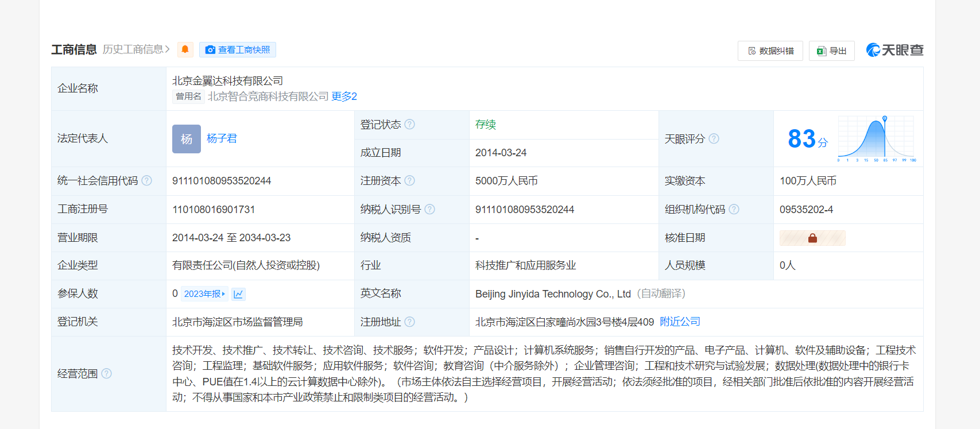The height and width of the screenshot is (429, 980).
Task: Click address 北京市海淀区白家疃尚水园3号楼4层409
Action: 564,322
